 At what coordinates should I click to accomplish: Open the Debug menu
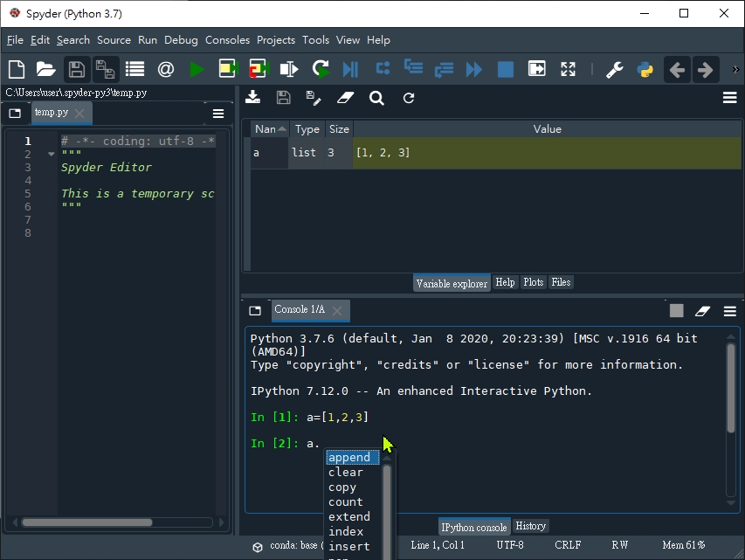(x=181, y=40)
